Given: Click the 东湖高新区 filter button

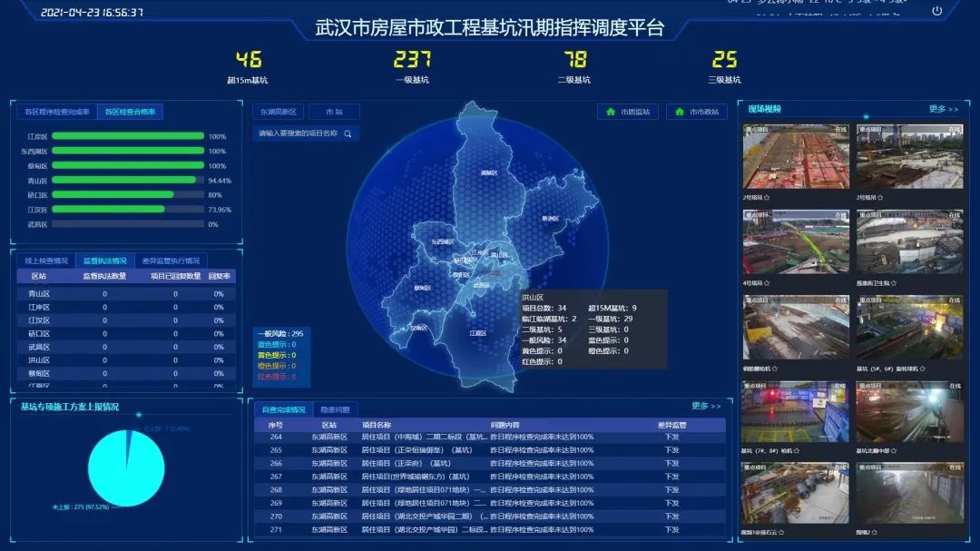Looking at the screenshot, I should (279, 112).
